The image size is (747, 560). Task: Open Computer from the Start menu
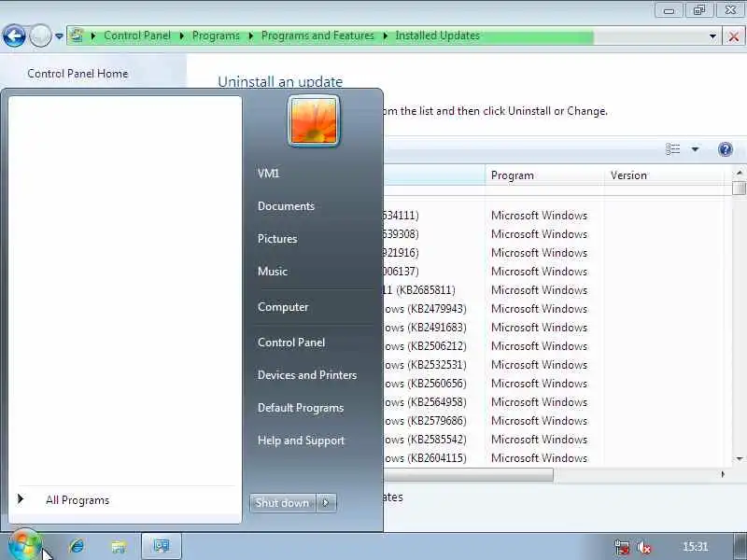[x=283, y=307]
